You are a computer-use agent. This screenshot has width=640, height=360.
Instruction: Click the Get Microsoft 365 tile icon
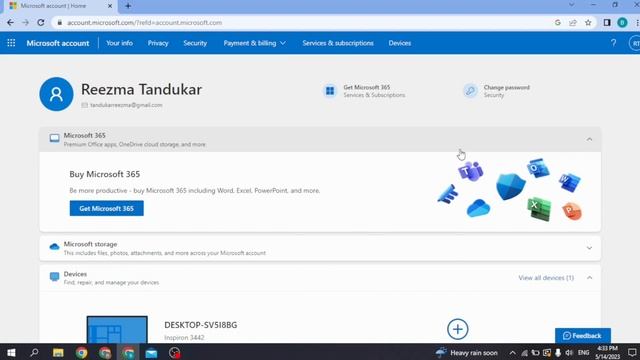coord(330,91)
